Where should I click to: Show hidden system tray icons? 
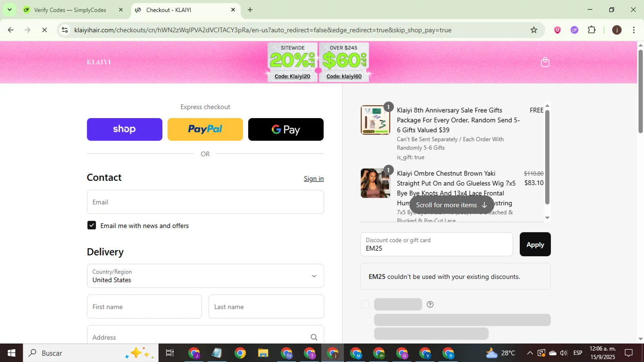pos(530,353)
